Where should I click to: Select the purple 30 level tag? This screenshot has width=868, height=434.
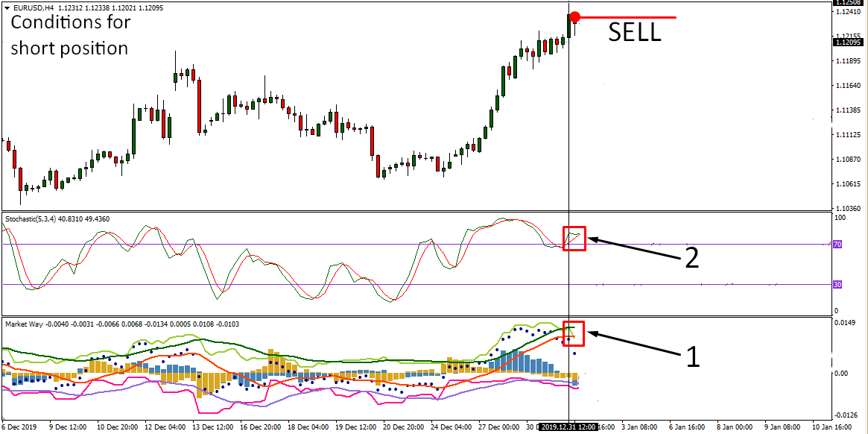837,284
